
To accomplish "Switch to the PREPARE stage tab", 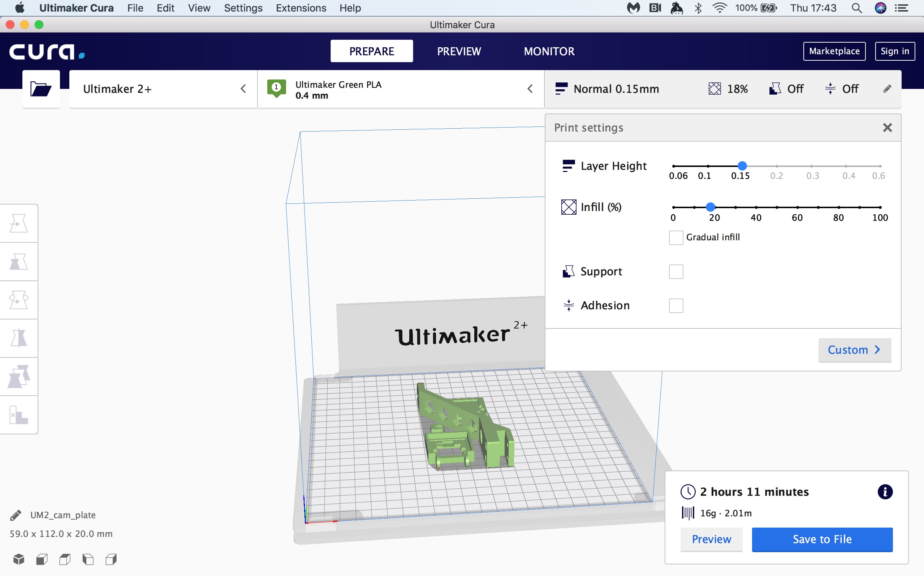I will [x=372, y=51].
